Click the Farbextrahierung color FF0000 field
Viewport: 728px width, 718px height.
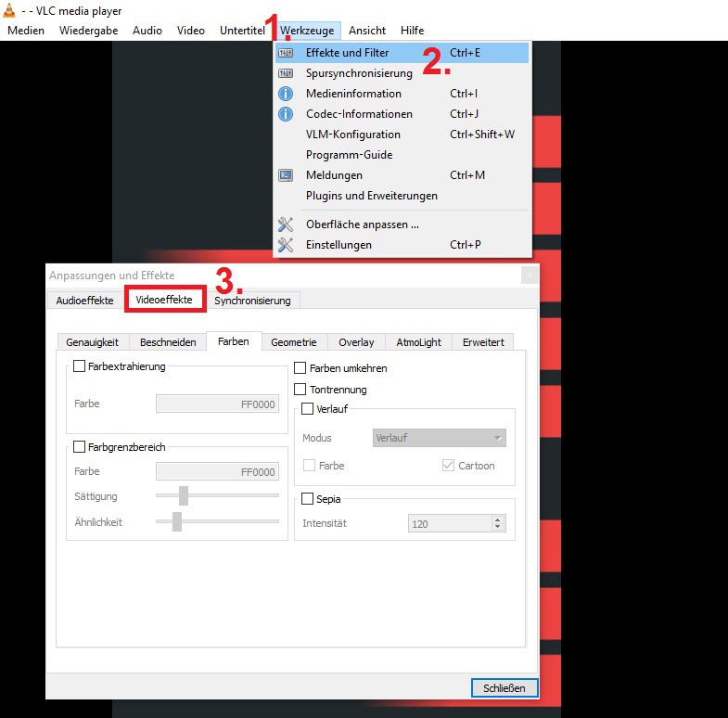click(x=217, y=404)
